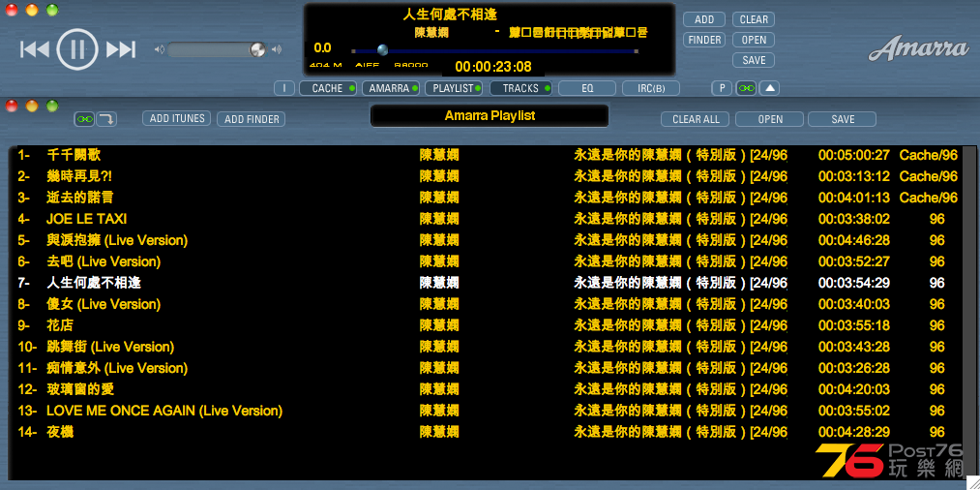
Task: Click the ADD button in player window
Action: pos(704,19)
